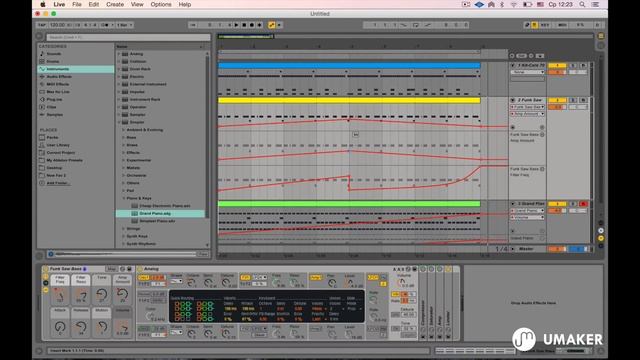The image size is (640, 360).
Task: Expand the Analog instrument folder
Action: tap(119, 54)
